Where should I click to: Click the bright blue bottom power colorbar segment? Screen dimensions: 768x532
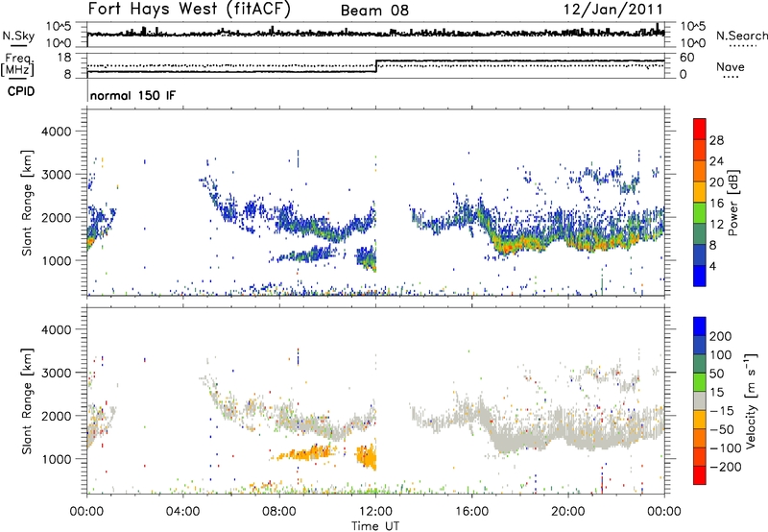point(700,276)
